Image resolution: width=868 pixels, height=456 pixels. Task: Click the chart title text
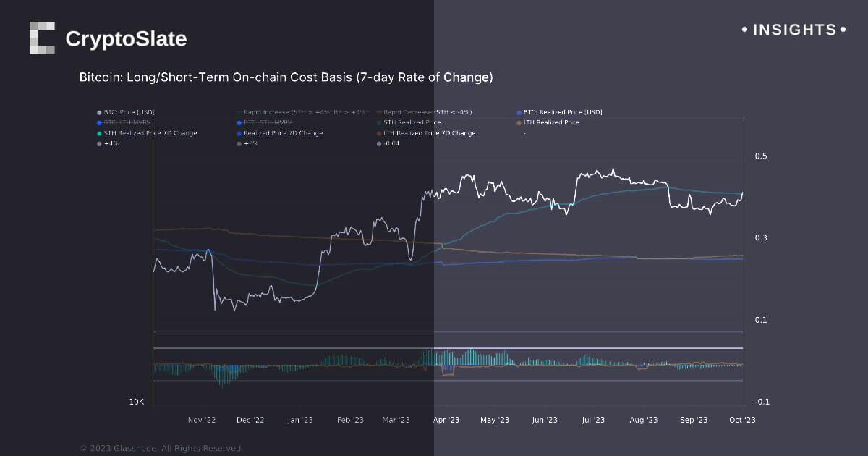[286, 77]
